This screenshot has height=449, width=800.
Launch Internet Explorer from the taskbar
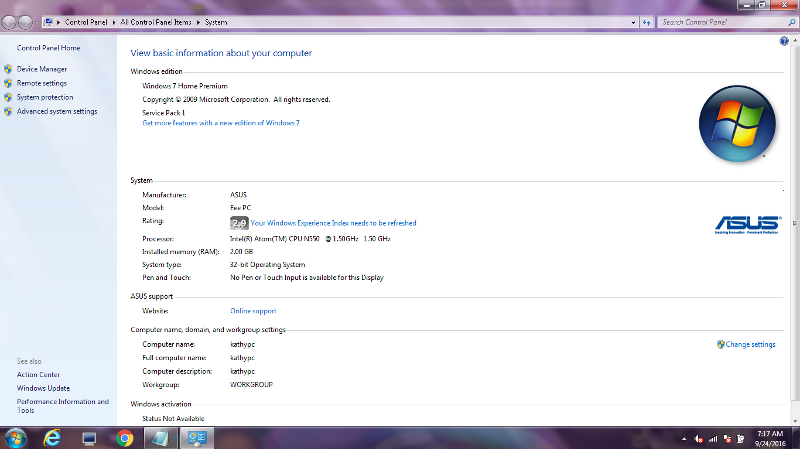(52, 438)
